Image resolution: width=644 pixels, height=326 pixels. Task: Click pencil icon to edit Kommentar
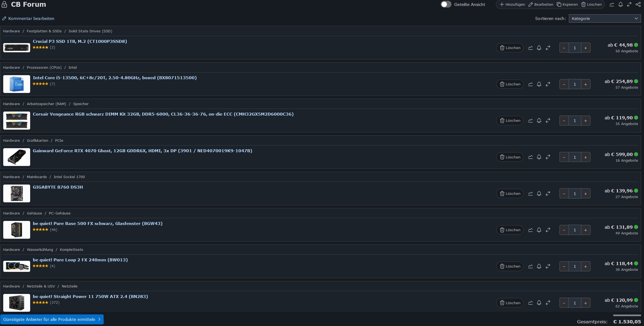coord(4,19)
